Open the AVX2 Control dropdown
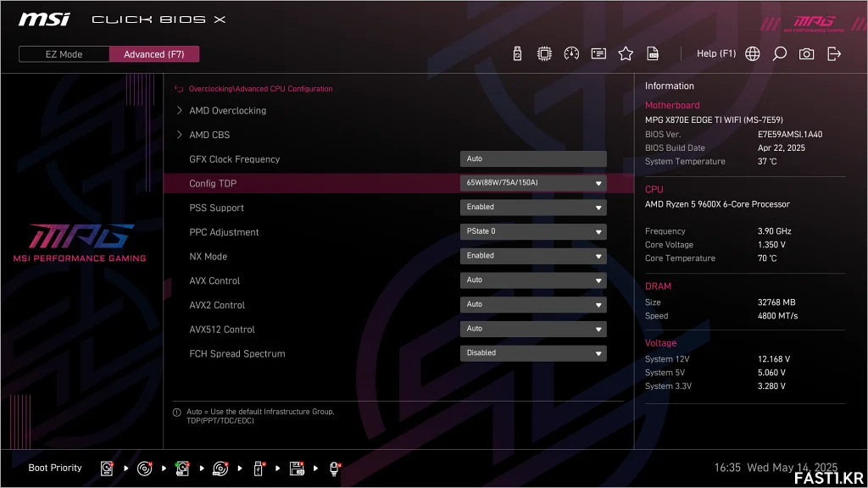868x488 pixels. [533, 305]
